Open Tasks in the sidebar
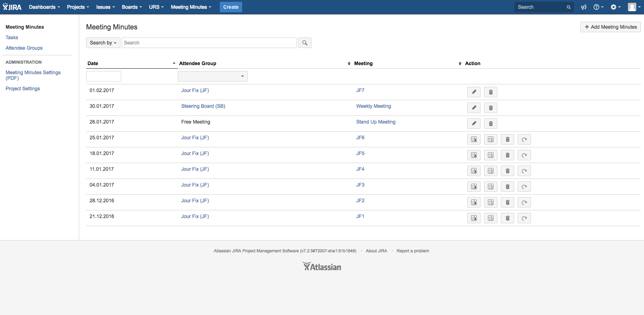The height and width of the screenshot is (315, 644). pos(12,37)
